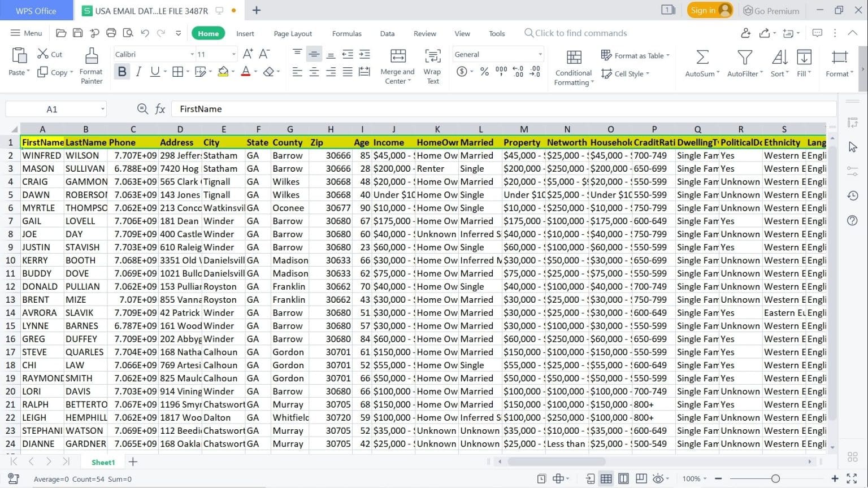Switch to Normal view in status bar
The width and height of the screenshot is (868, 488).
606,478
